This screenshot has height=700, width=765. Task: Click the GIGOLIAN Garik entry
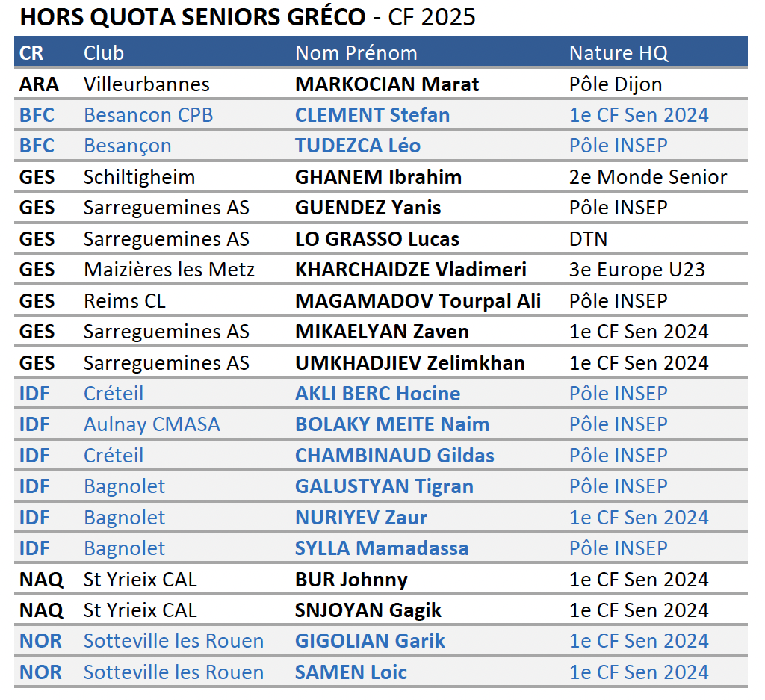370,641
